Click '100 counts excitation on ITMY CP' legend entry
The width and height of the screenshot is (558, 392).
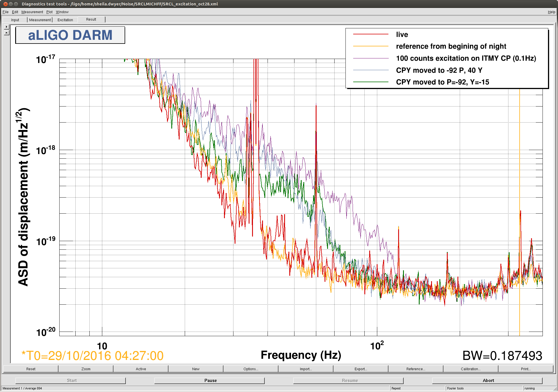(x=466, y=58)
